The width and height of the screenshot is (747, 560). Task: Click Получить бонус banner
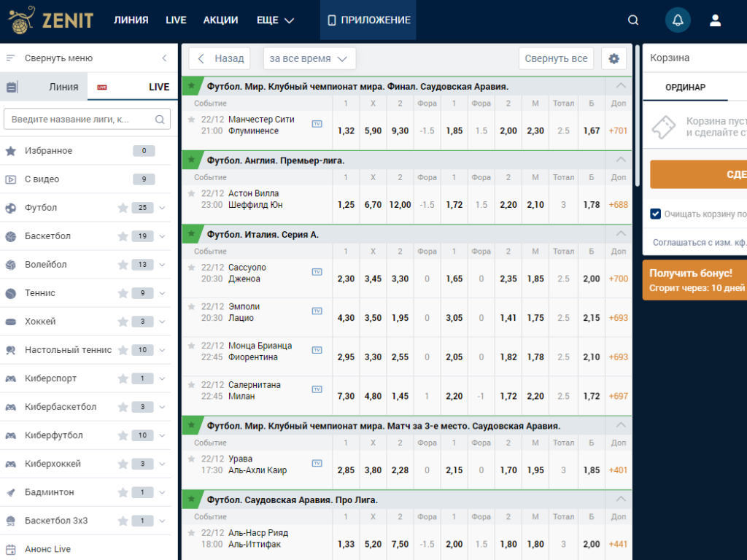tap(694, 280)
